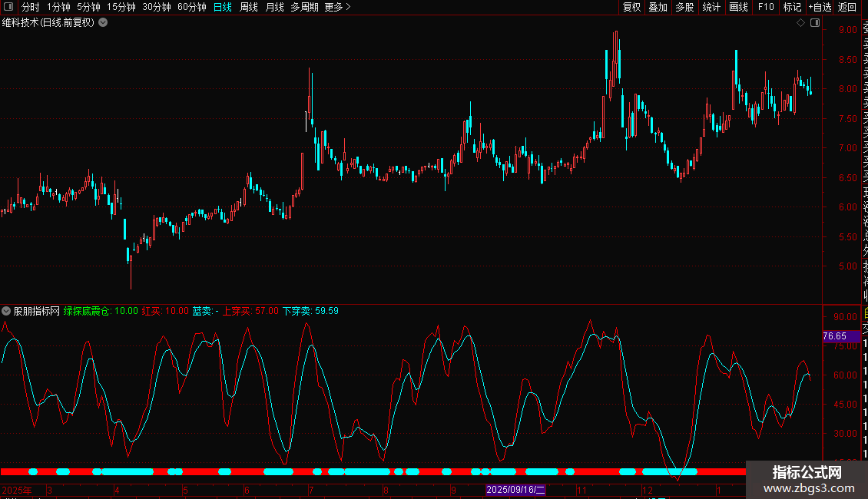This screenshot has height=499, width=868.
Task: Switch to 分时 intraday view
Action: (31, 7)
